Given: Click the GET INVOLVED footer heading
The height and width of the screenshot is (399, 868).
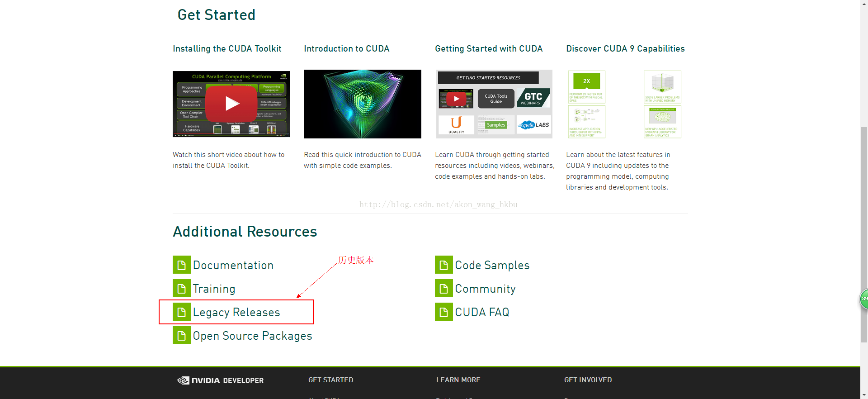Looking at the screenshot, I should pos(588,380).
